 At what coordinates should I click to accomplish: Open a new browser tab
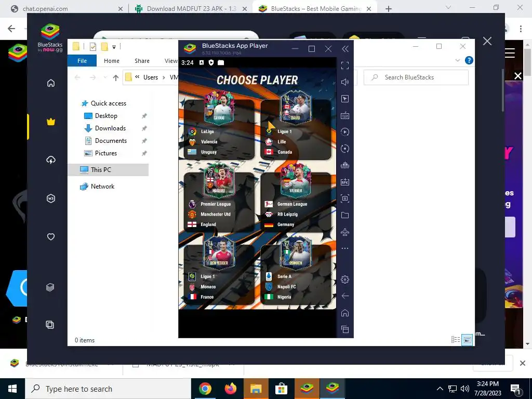[x=389, y=9]
